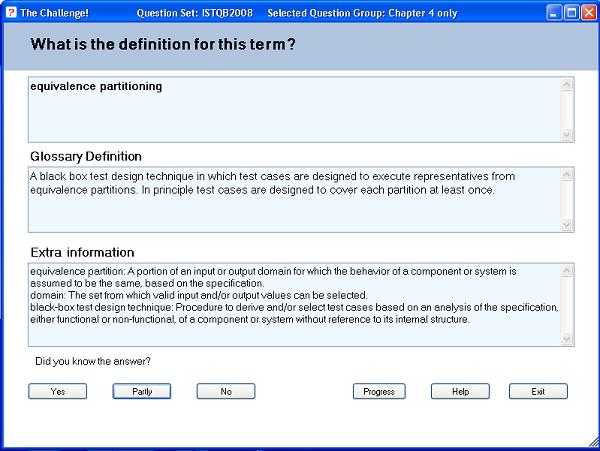
Task: Minimize The Challenge window
Action: click(554, 13)
